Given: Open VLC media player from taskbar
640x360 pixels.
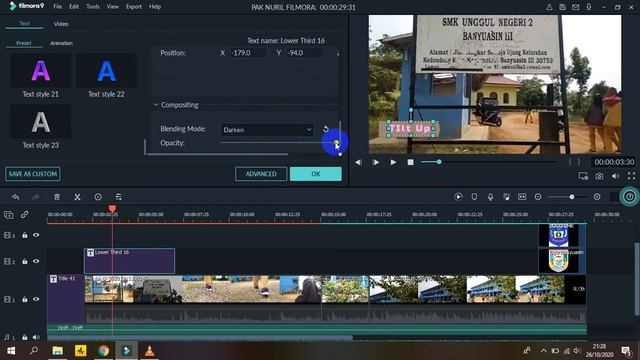Looking at the screenshot, I should click(x=149, y=351).
